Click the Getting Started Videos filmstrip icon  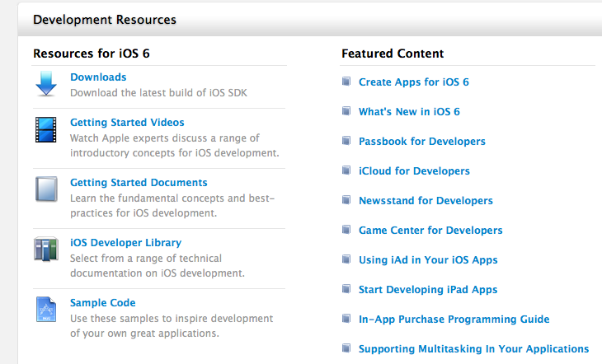click(46, 129)
